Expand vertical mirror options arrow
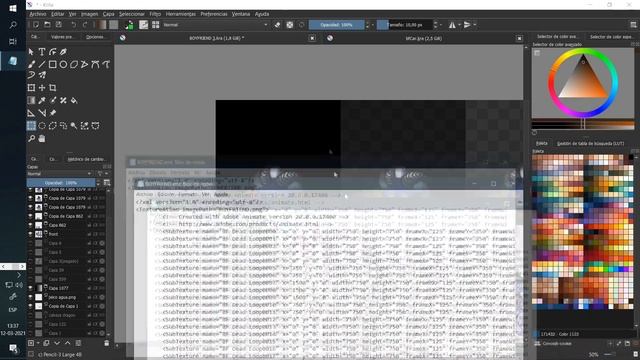 tap(474, 25)
